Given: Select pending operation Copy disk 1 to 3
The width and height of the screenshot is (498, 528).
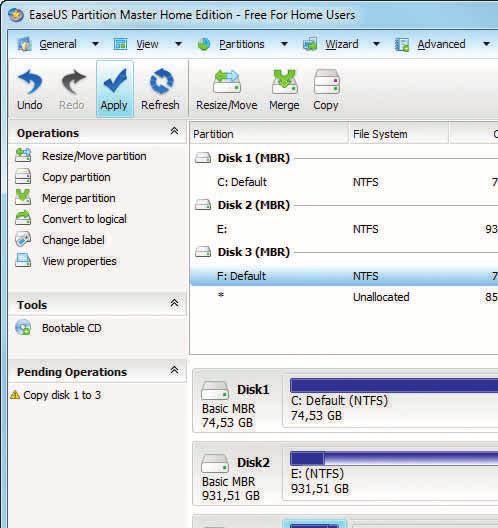Looking at the screenshot, I should click(56, 395).
